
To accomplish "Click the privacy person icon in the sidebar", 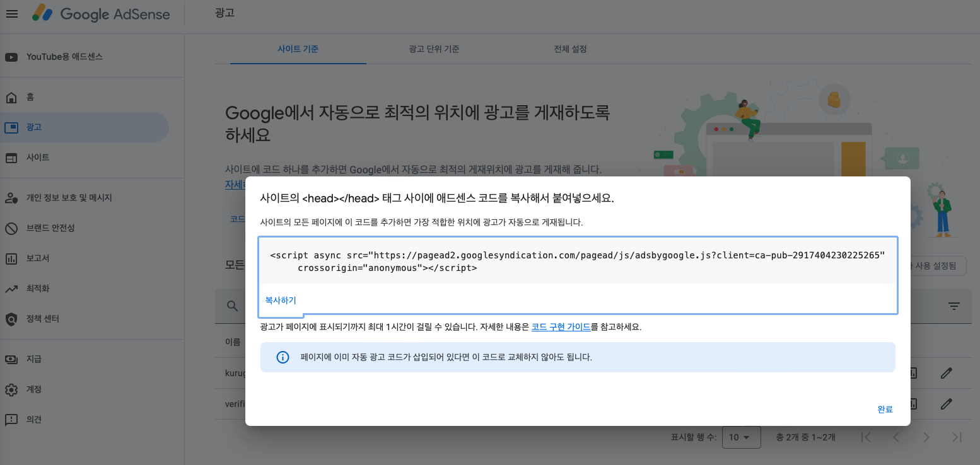I will click(11, 198).
